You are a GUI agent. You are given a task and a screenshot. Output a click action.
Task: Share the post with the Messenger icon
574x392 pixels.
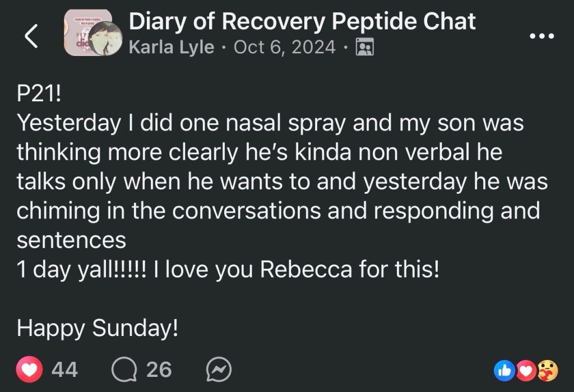tap(219, 370)
